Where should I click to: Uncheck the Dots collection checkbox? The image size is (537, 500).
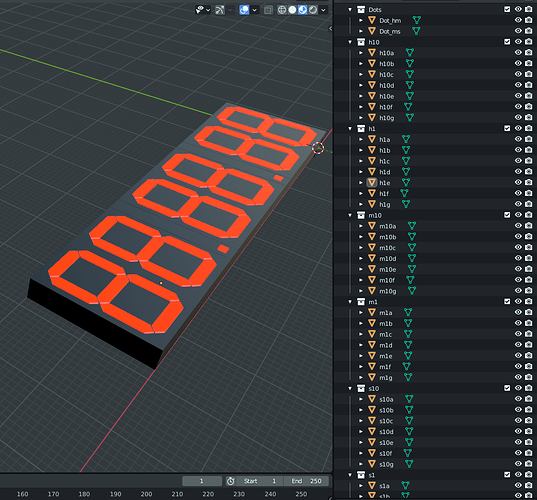coord(507,10)
